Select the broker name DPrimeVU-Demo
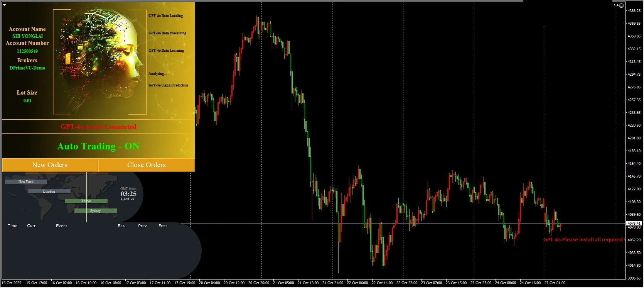644x288 pixels. (27, 68)
